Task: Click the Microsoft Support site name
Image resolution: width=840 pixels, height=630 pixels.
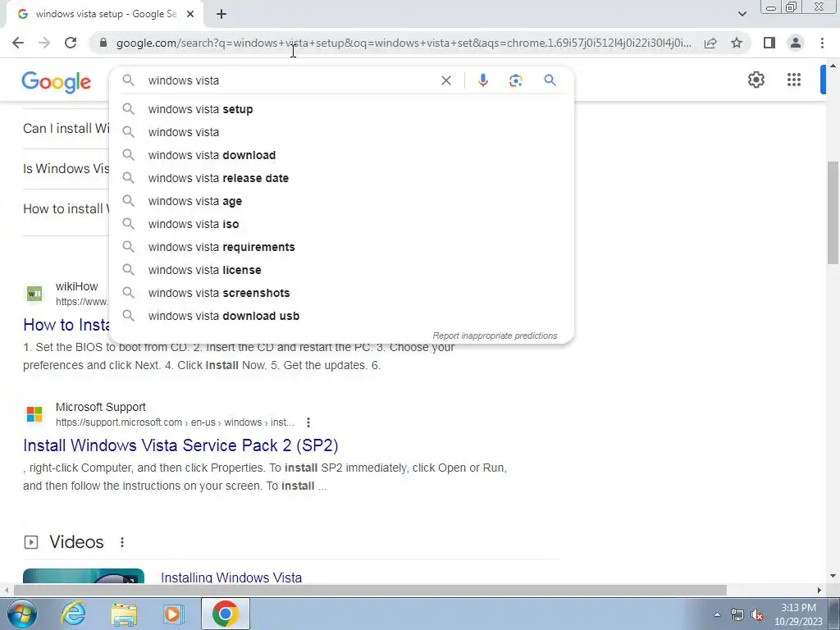Action: (101, 407)
